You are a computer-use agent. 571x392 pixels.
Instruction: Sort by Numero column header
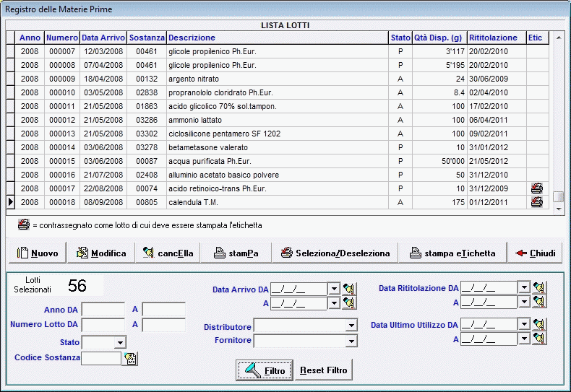coord(62,38)
